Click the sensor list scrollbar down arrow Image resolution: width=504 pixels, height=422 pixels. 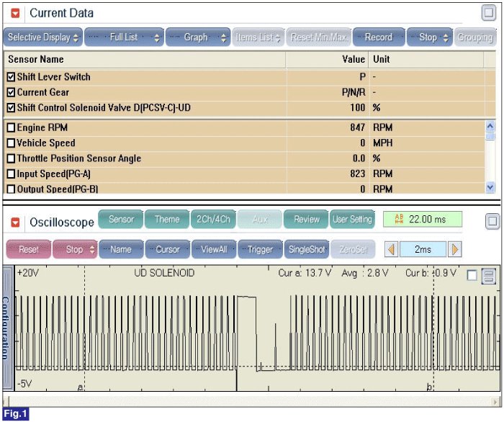490,187
